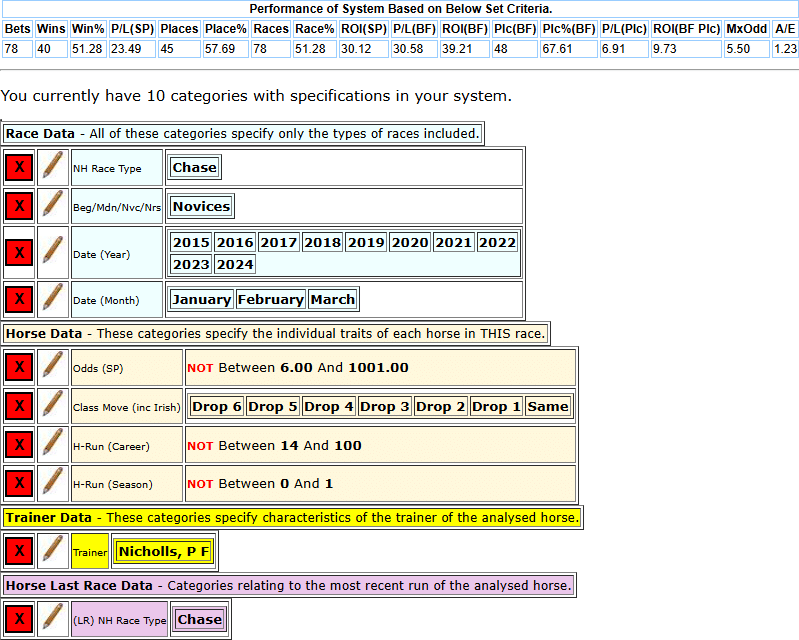Screen dimensions: 799x640
Task: Click the Drop 5 class move
Action: tap(273, 407)
